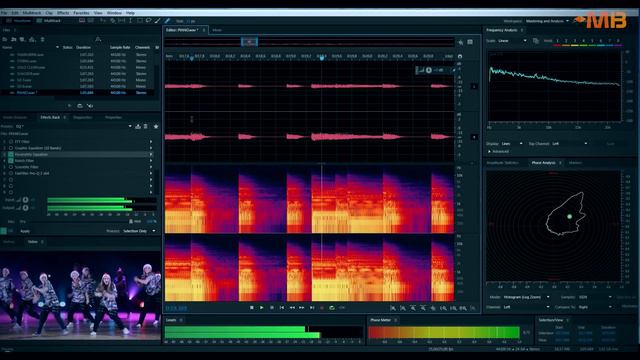This screenshot has width=640, height=360.
Task: Click Open File icon in Files panel
Action: tap(5, 40)
